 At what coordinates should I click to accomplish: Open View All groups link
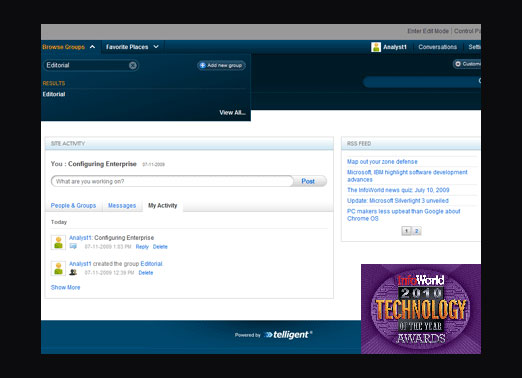[232, 113]
